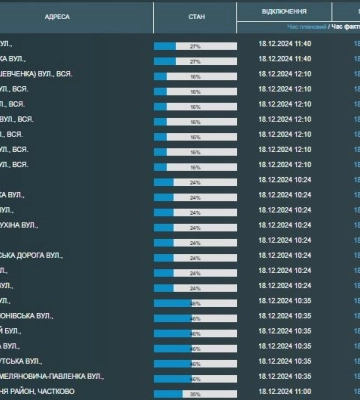This screenshot has height=400, width=360.
Task: Click the 'Час плановий' label
Action: click(x=307, y=27)
